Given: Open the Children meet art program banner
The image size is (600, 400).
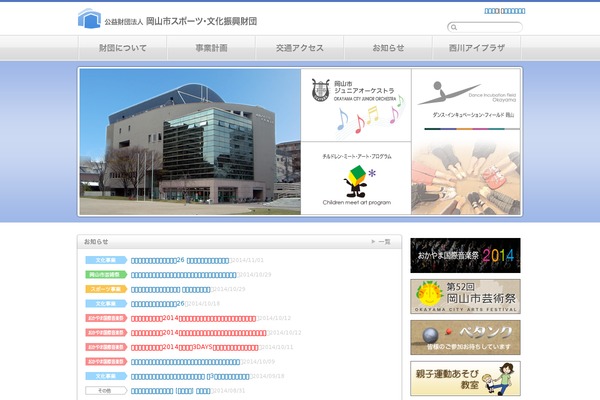Looking at the screenshot, I should (x=356, y=178).
